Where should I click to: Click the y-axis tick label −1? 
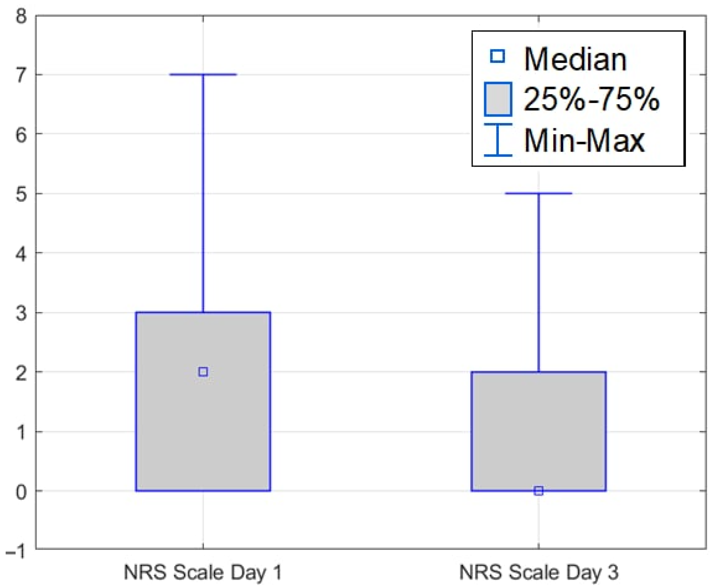(x=16, y=551)
